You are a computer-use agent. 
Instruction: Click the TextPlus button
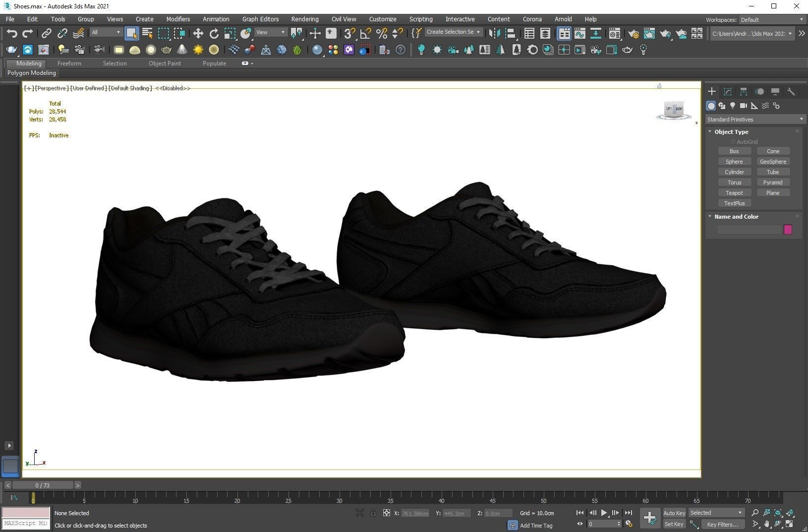tap(734, 203)
